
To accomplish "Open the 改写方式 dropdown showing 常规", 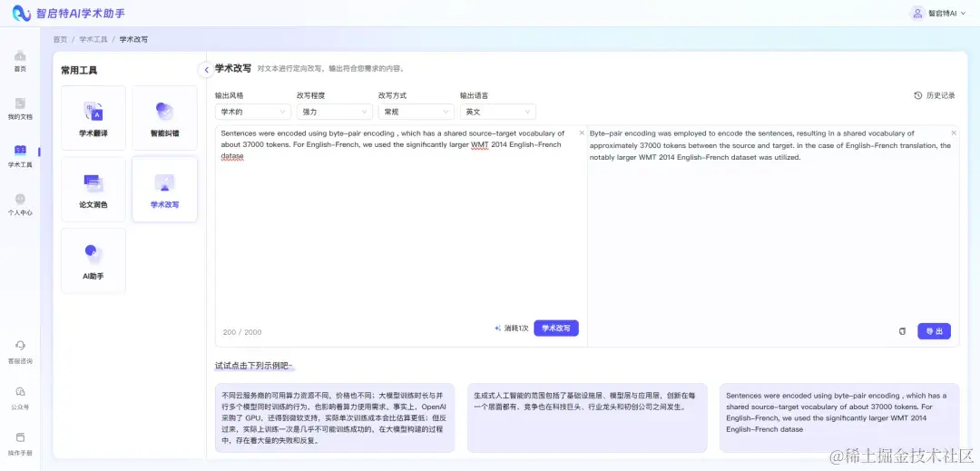I will click(416, 112).
